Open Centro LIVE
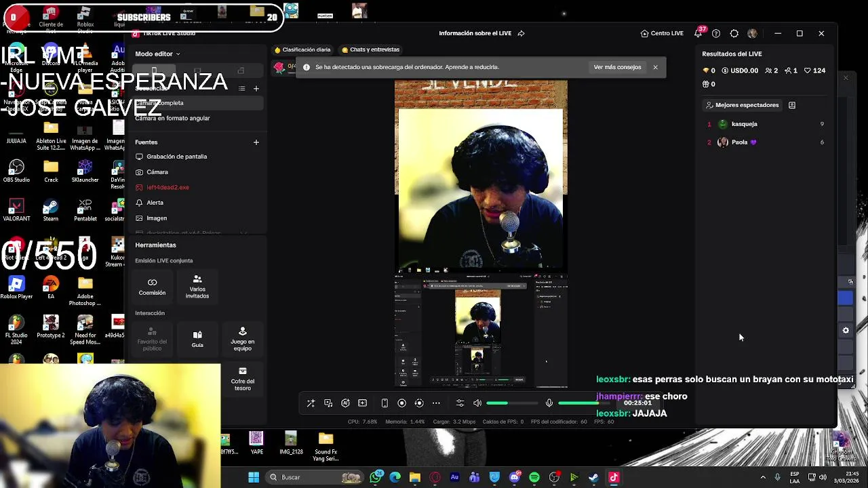Screen dimensions: 868x488 tap(662, 33)
